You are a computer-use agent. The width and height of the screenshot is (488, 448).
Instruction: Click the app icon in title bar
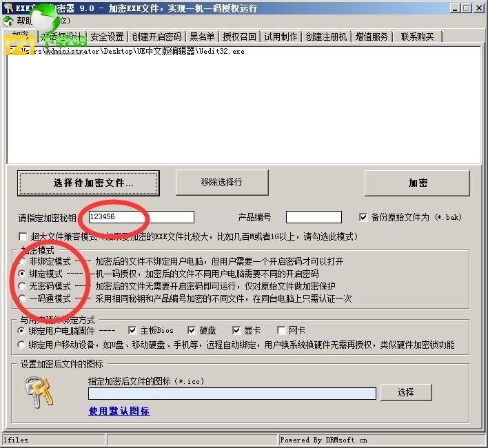(x=8, y=8)
